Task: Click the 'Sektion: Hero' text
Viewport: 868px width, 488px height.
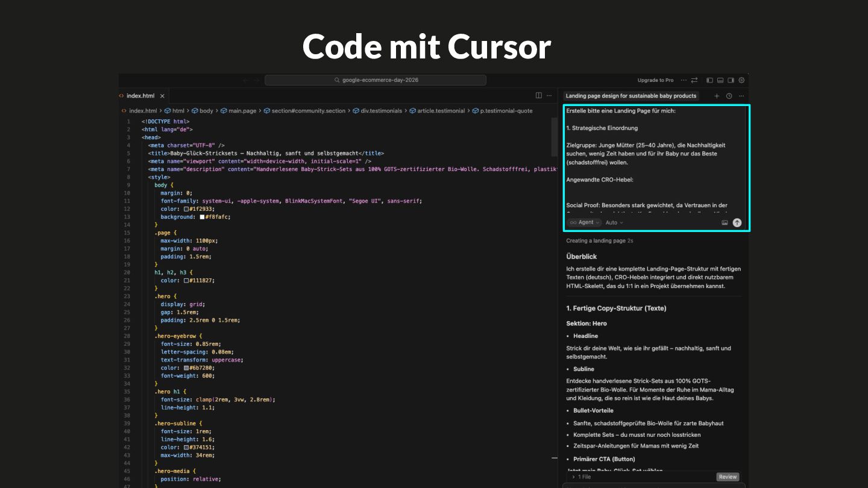Action: coord(587,324)
